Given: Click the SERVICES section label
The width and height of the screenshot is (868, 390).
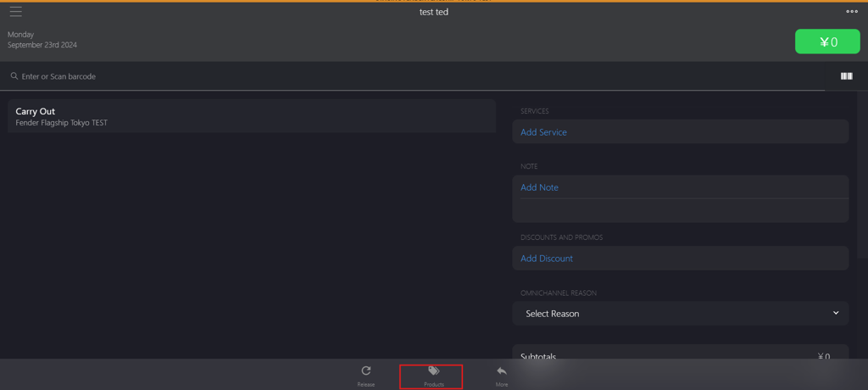Looking at the screenshot, I should [535, 111].
